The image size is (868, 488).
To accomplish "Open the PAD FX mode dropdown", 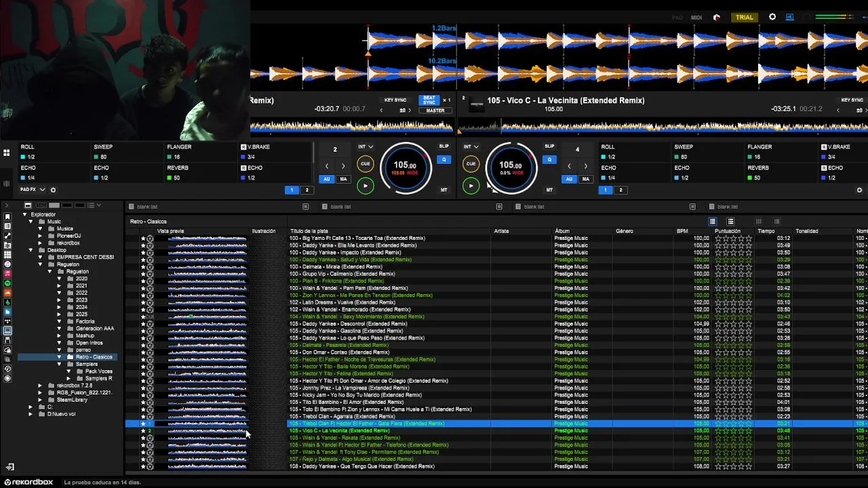I will tap(34, 190).
